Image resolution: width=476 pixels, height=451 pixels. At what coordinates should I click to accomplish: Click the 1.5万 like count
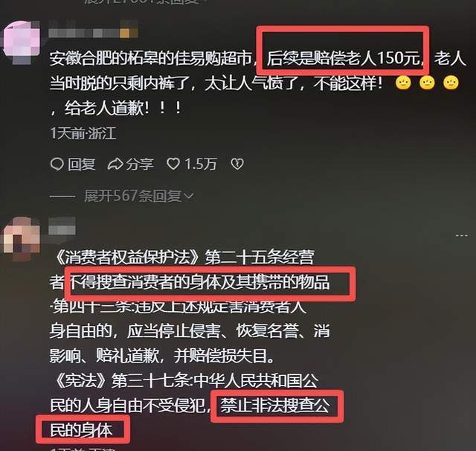pyautogui.click(x=201, y=164)
